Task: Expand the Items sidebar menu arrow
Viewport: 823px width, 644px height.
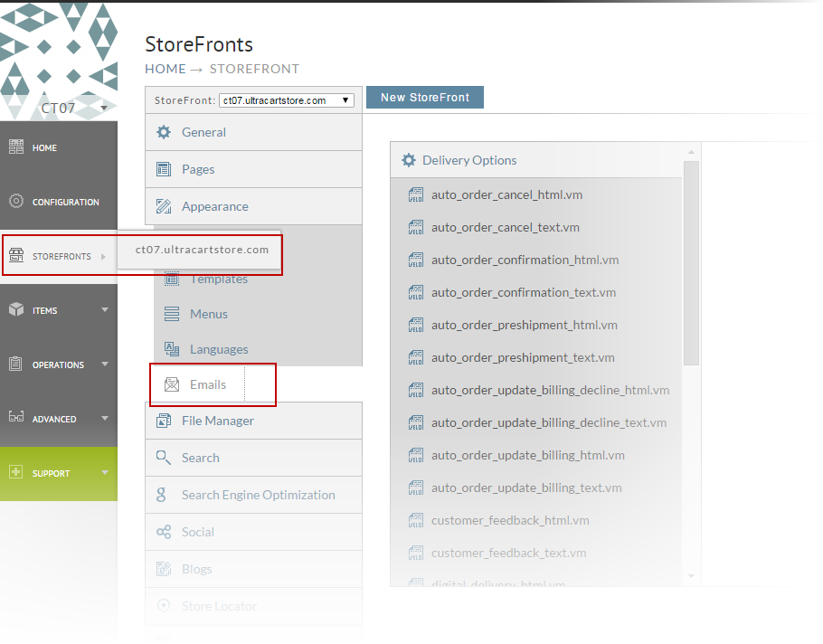Action: coord(104,309)
